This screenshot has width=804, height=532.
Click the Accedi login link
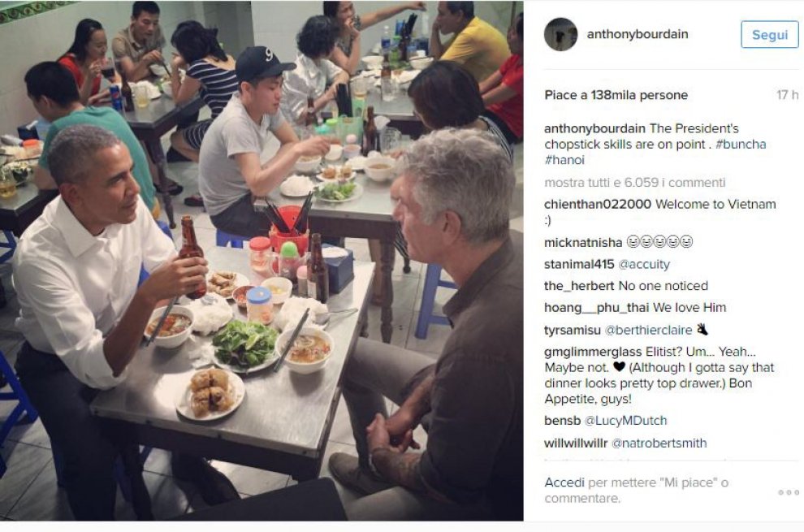564,482
